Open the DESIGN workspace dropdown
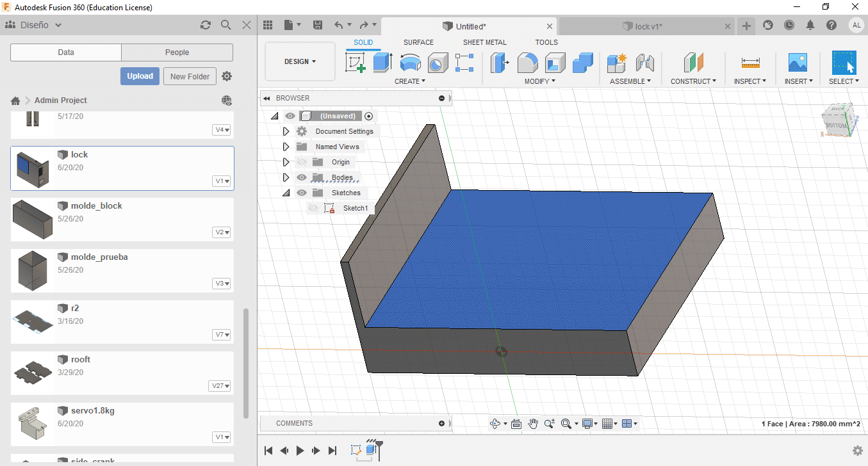The image size is (868, 466). [300, 61]
